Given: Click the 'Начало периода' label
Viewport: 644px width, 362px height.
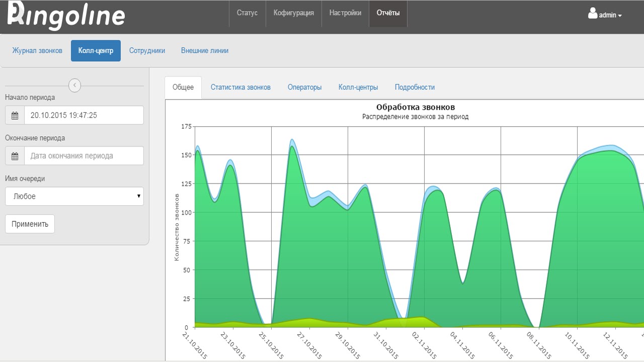Looking at the screenshot, I should click(30, 98).
